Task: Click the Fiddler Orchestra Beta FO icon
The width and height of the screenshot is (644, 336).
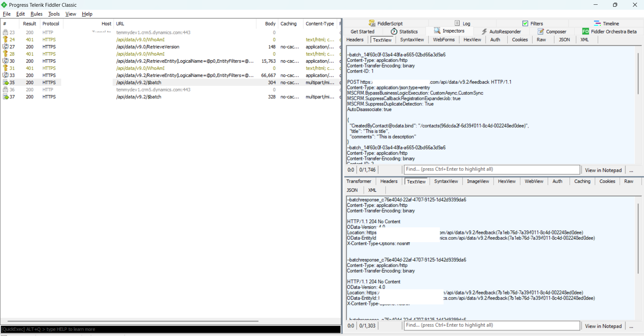Action: (x=585, y=31)
